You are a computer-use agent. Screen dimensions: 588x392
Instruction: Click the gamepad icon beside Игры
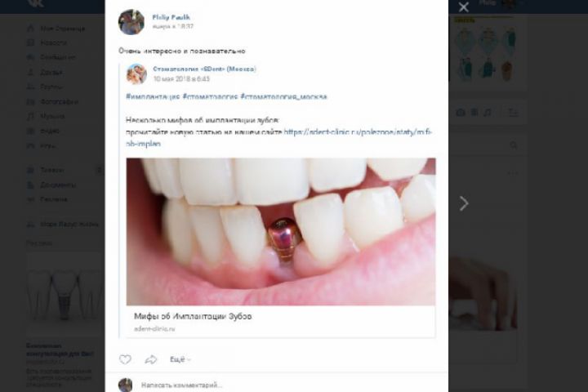tap(31, 145)
